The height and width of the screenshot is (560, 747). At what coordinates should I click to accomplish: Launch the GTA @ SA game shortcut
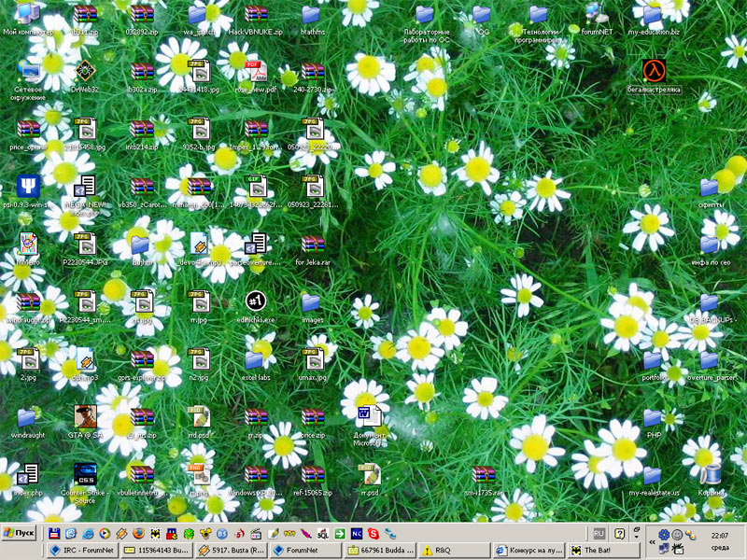click(85, 416)
